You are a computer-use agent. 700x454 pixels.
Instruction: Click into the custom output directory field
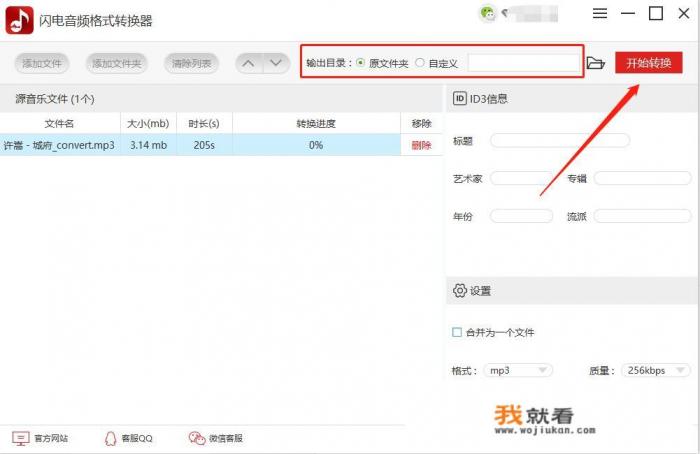tap(523, 63)
